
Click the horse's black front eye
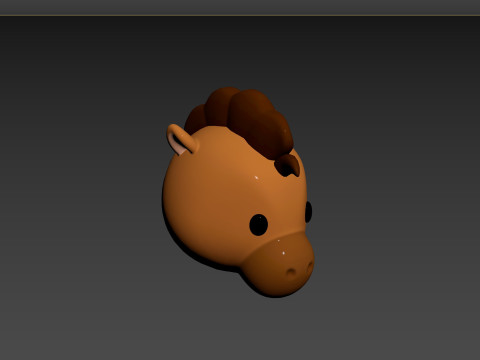(259, 225)
